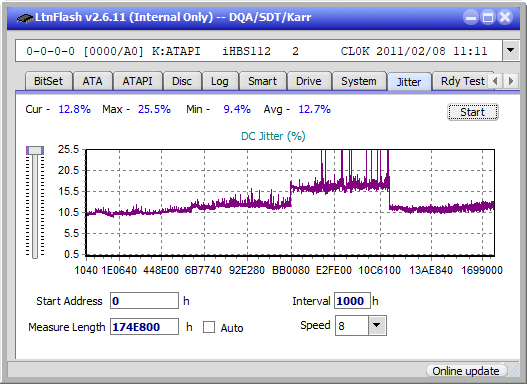
Task: Click the Measure Length input field
Action: click(x=145, y=327)
